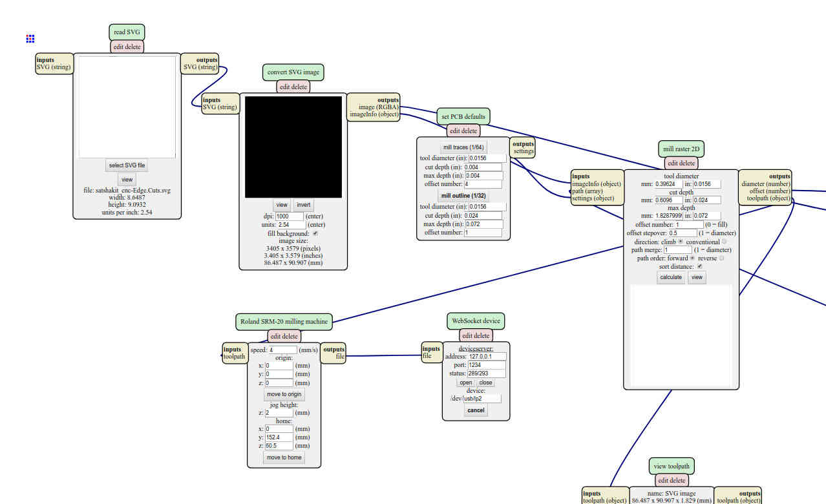Click the 'move to origin' button

tap(284, 394)
